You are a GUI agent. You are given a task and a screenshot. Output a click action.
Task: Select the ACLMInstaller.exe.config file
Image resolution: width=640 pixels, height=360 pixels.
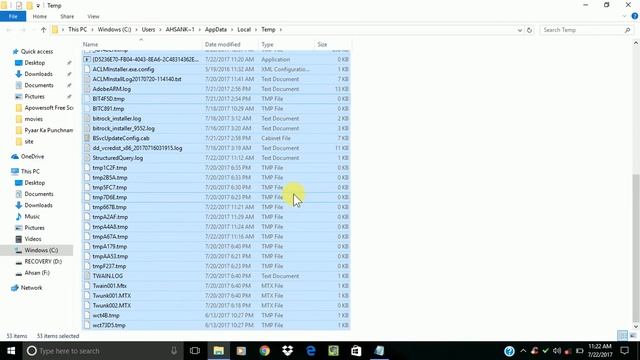pyautogui.click(x=123, y=69)
